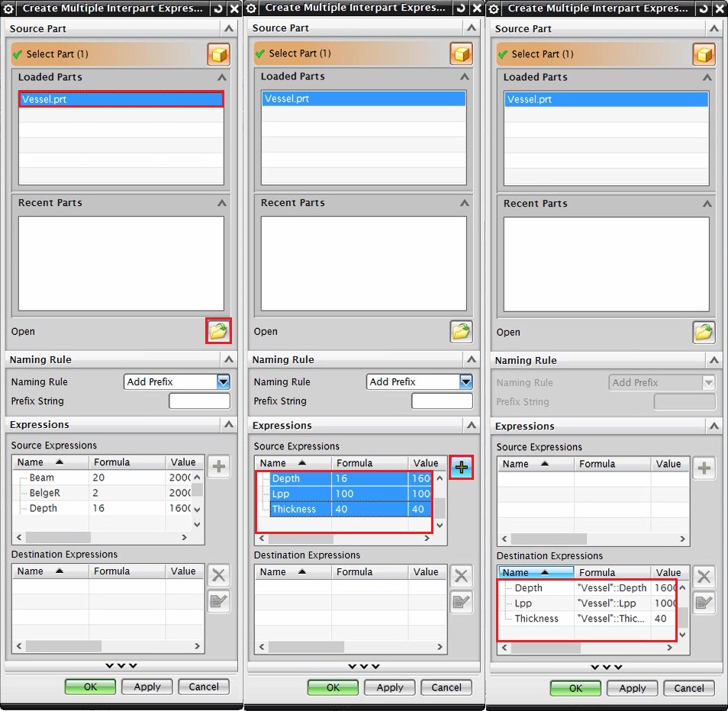Open the Add Prefix dropdown in left dialog
This screenshot has width=728, height=711.
pos(224,382)
